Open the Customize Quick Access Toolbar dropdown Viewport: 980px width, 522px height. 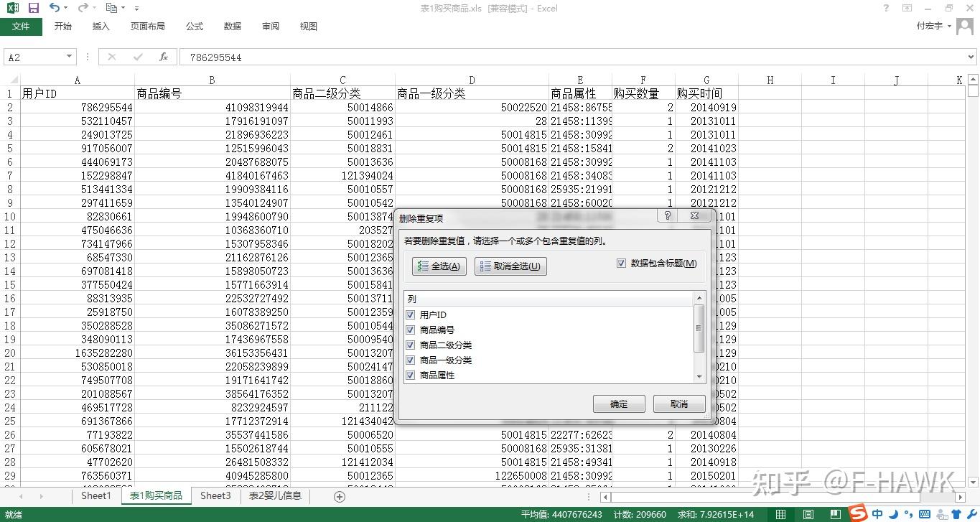(x=136, y=9)
